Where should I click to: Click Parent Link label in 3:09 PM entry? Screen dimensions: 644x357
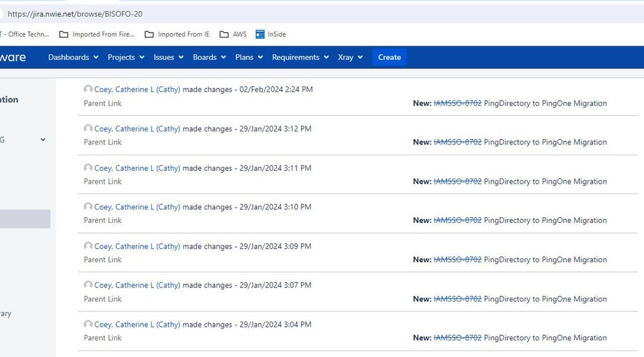click(x=102, y=260)
